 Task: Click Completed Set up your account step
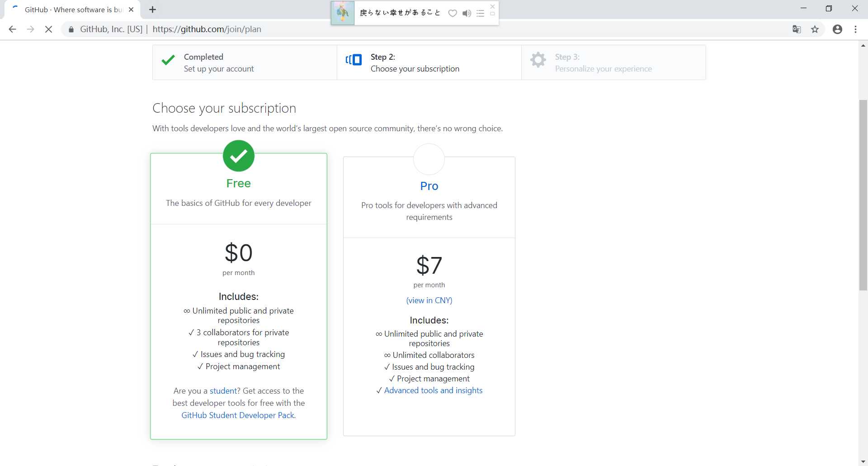pos(245,62)
